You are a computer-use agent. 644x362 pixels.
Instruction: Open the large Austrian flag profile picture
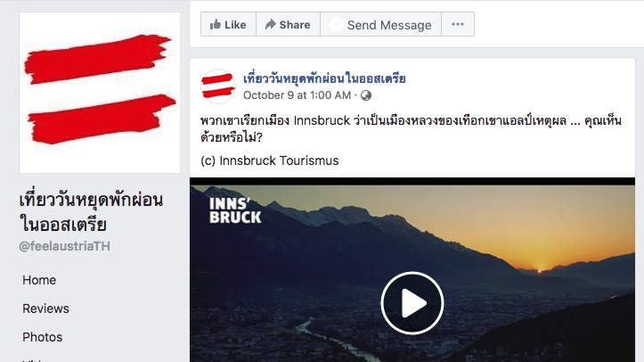click(x=100, y=93)
